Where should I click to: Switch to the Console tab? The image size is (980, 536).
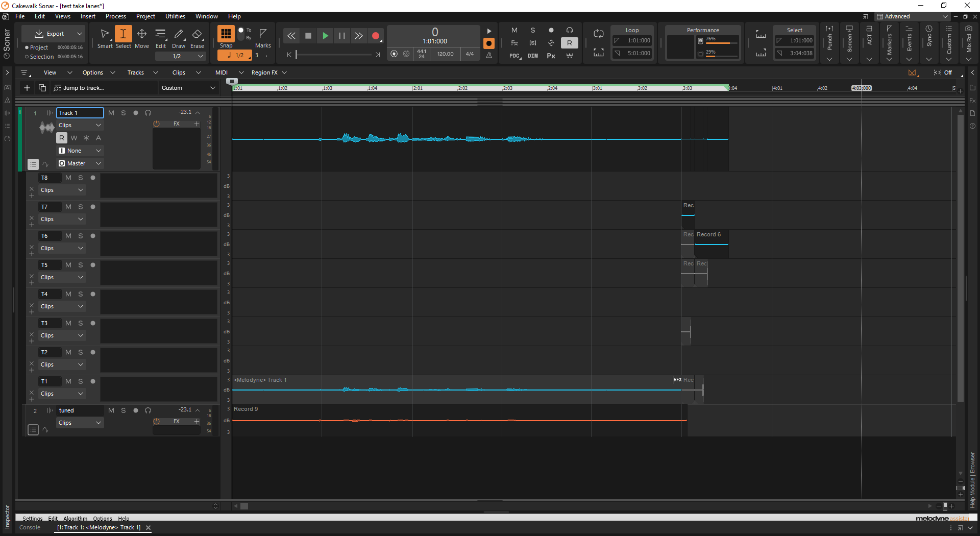30,527
